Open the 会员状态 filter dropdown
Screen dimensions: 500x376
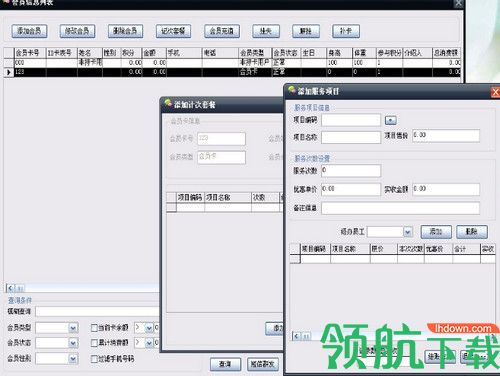pyautogui.click(x=73, y=343)
